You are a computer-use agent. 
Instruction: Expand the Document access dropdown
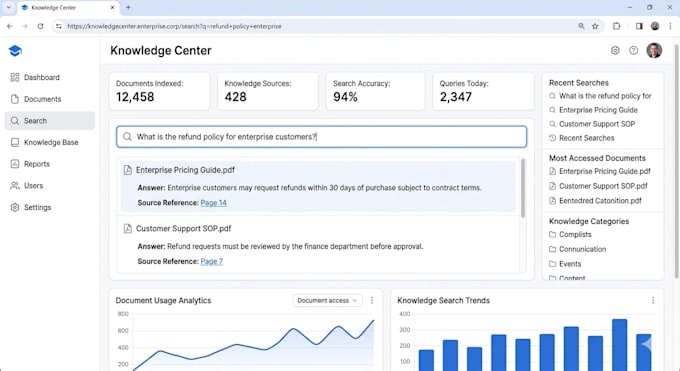coord(327,300)
